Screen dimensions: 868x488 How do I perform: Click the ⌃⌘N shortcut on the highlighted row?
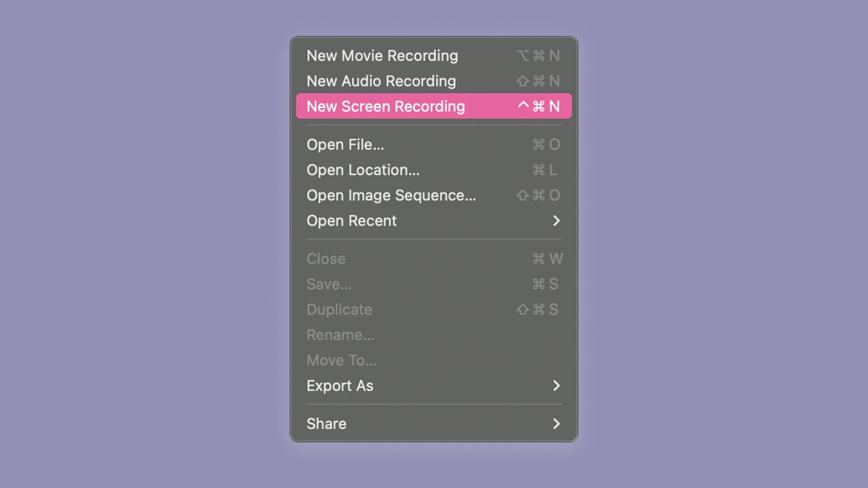click(539, 106)
